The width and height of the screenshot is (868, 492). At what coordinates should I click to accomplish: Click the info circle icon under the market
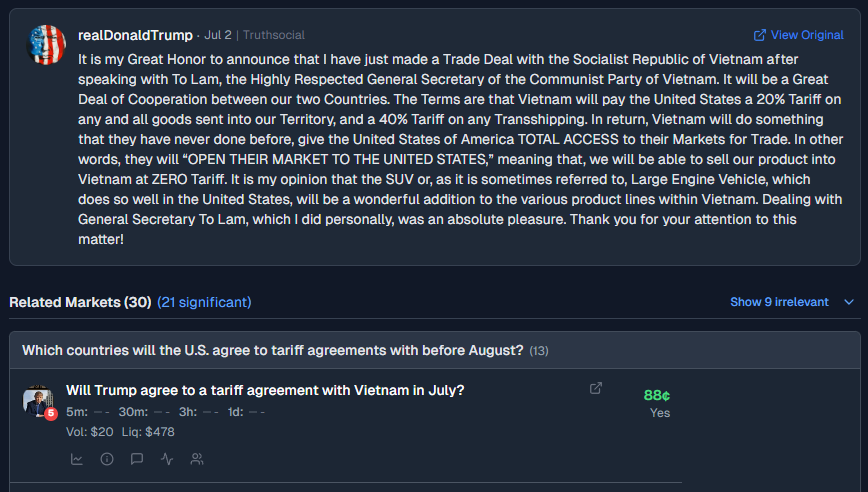pyautogui.click(x=107, y=459)
